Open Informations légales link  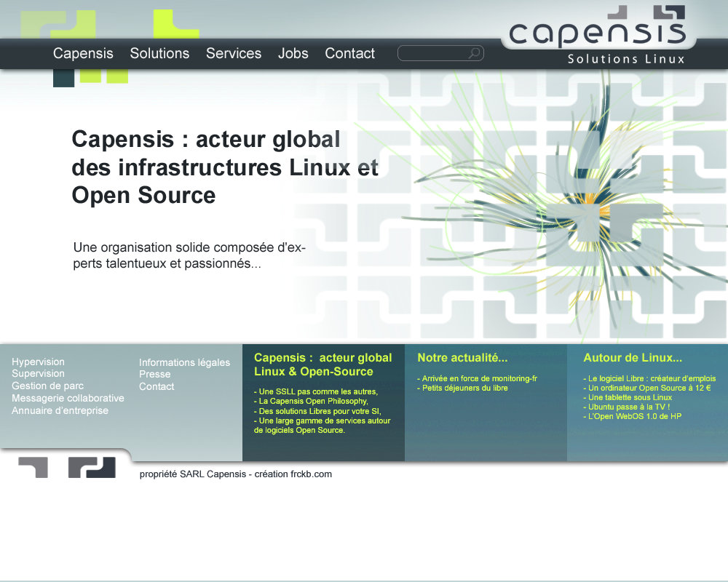[184, 362]
